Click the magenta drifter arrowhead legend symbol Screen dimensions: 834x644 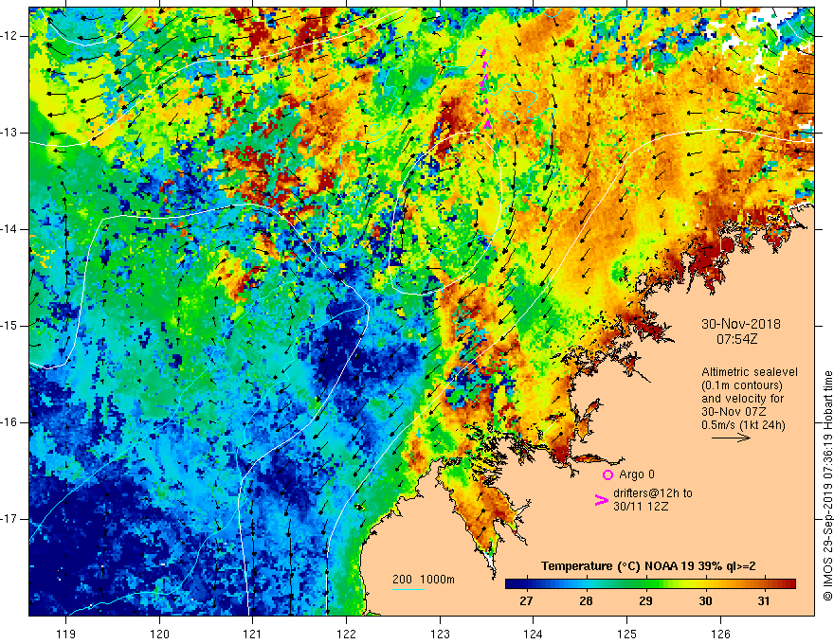601,500
